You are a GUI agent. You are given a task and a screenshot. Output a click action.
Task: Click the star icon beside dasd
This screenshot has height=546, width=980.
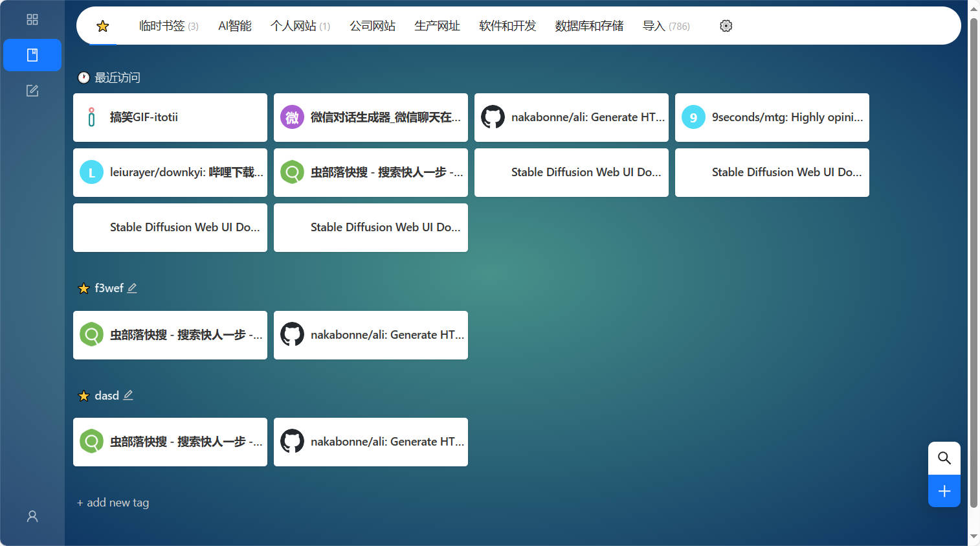(84, 396)
